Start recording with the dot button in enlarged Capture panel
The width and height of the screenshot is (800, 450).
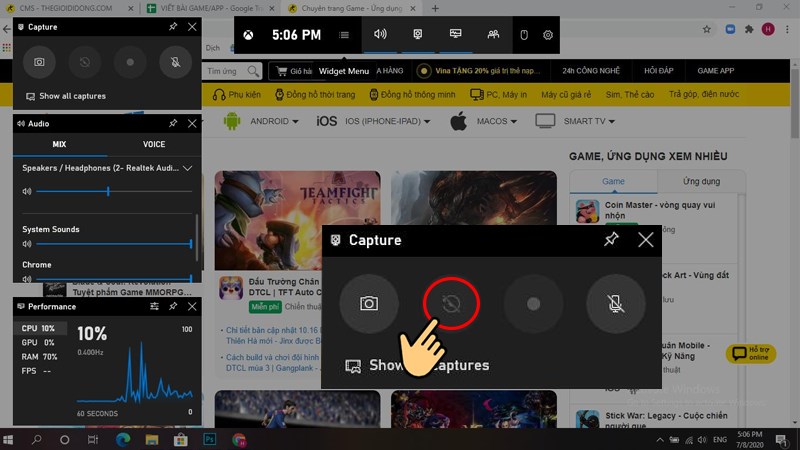pos(533,304)
